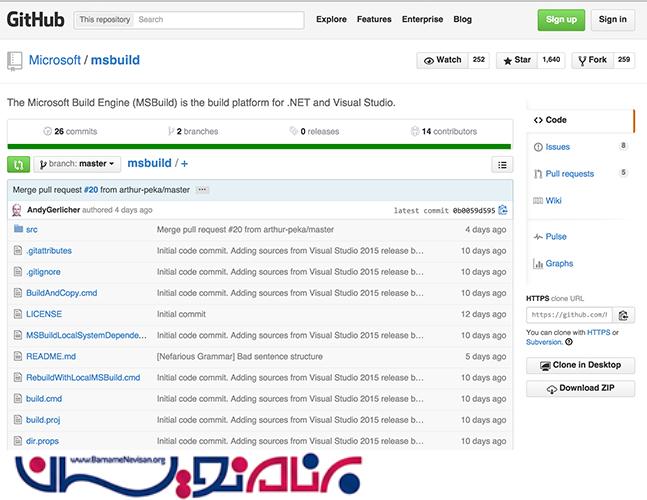Star the msbuild repository
The height and width of the screenshot is (500, 647).
(x=519, y=60)
